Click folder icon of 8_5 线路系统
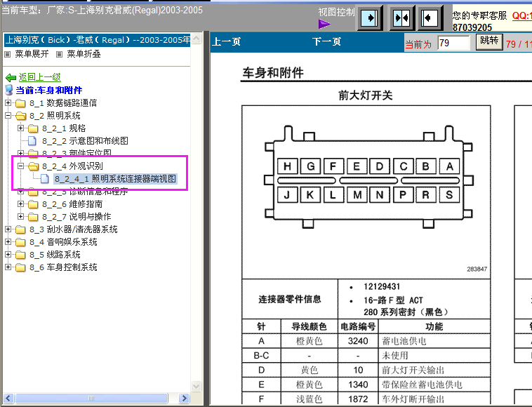This screenshot has height=407, width=532. point(20,255)
